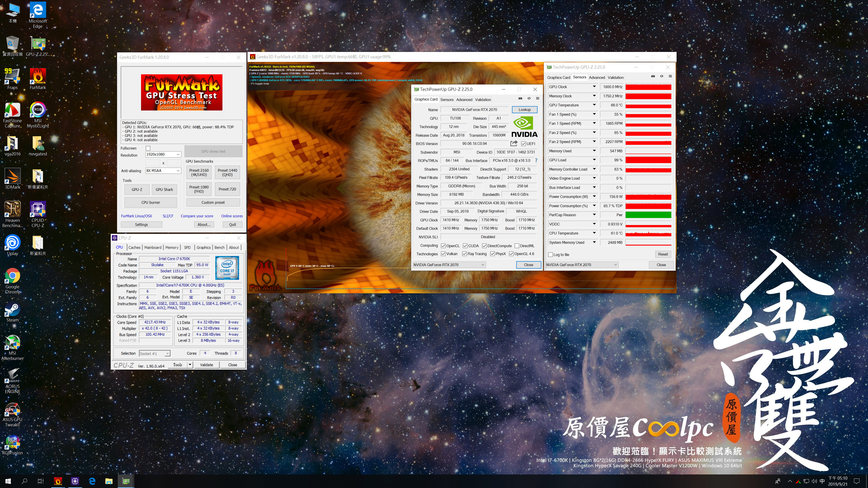Screen dimensions: 868x488
Task: Open the GPU selector dropdown in GPU-Z Graphics Card window
Action: [449, 265]
